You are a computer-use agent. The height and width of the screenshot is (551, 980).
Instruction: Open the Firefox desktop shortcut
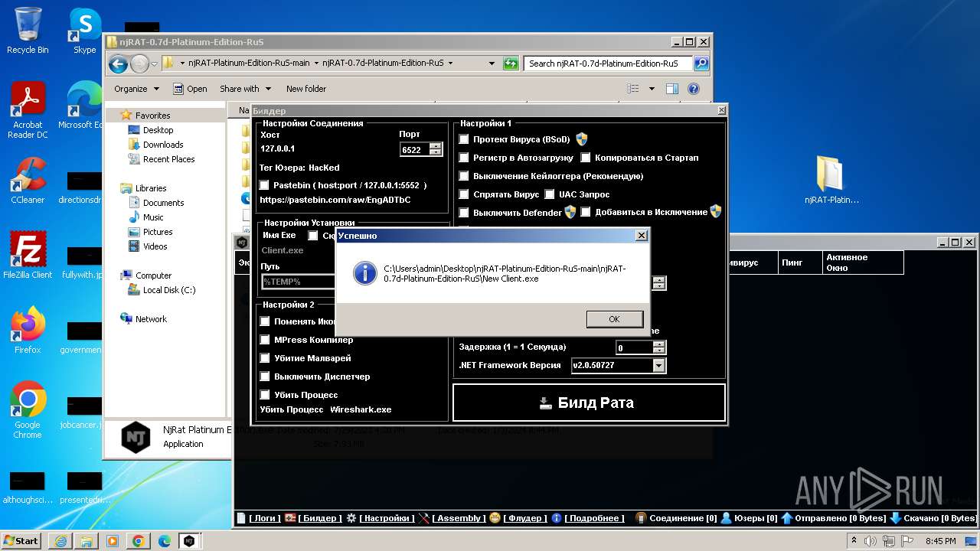point(28,330)
